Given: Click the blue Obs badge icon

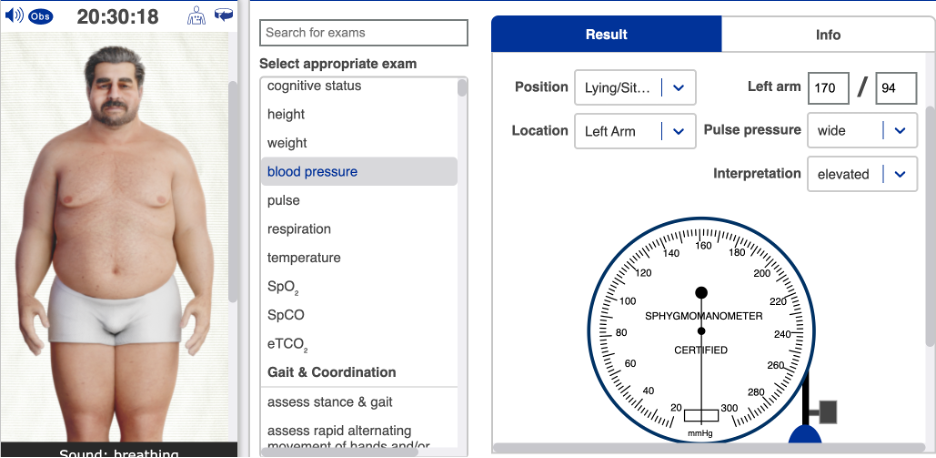Looking at the screenshot, I should point(41,16).
